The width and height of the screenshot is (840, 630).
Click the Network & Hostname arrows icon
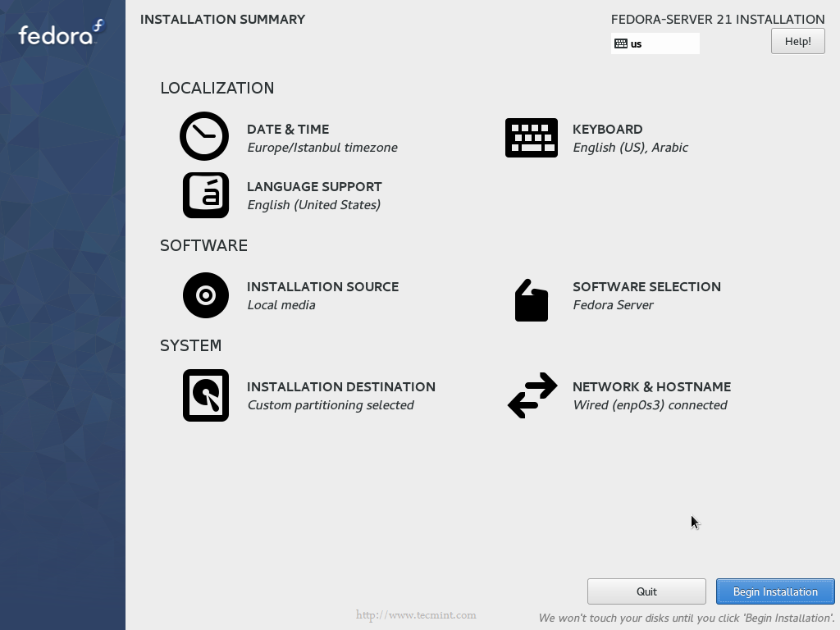tap(532, 395)
